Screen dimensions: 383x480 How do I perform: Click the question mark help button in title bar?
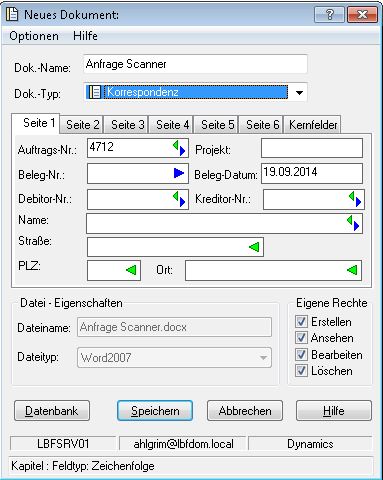pyautogui.click(x=329, y=14)
